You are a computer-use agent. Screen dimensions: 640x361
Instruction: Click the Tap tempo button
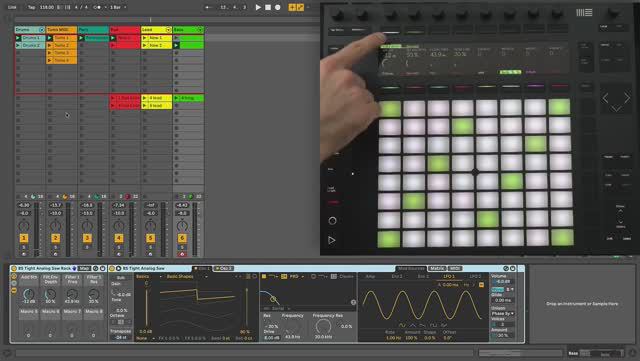point(31,7)
